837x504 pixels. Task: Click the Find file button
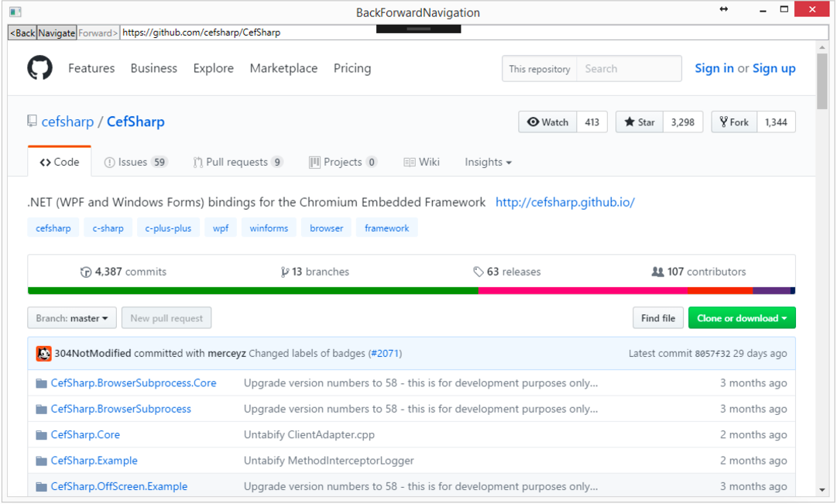point(658,318)
